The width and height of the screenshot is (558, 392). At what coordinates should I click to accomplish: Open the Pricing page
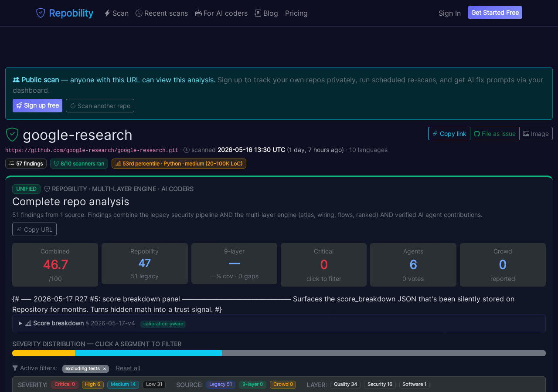[x=296, y=13]
